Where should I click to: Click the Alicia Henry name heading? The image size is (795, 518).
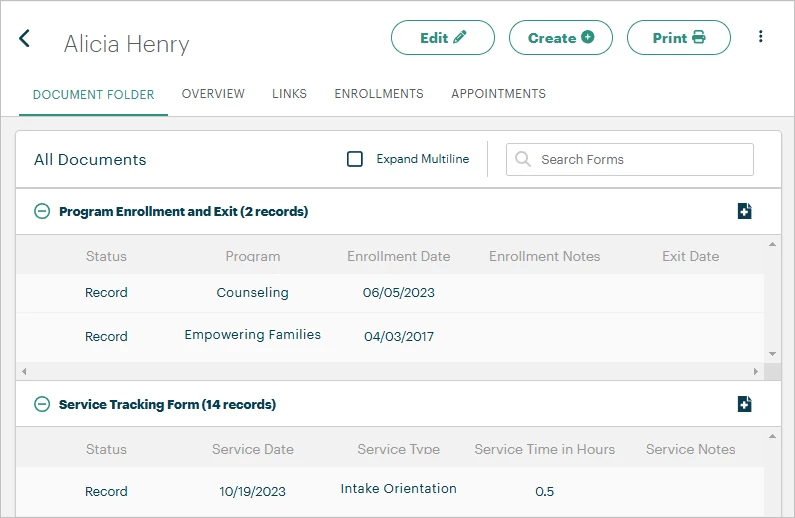[x=126, y=44]
